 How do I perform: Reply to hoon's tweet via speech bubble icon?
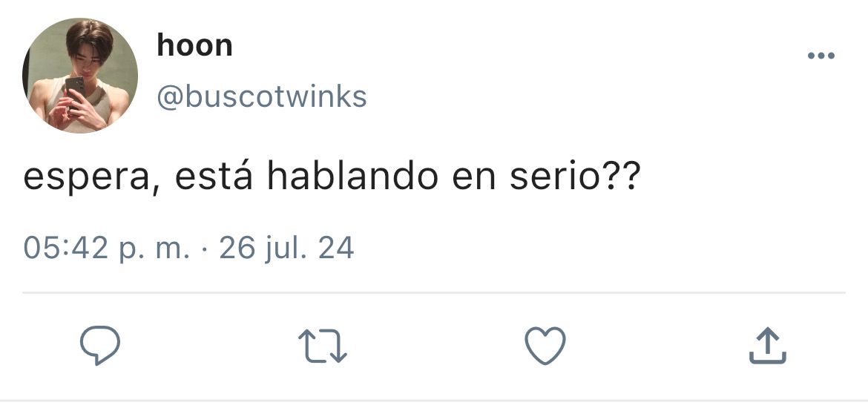[99, 345]
